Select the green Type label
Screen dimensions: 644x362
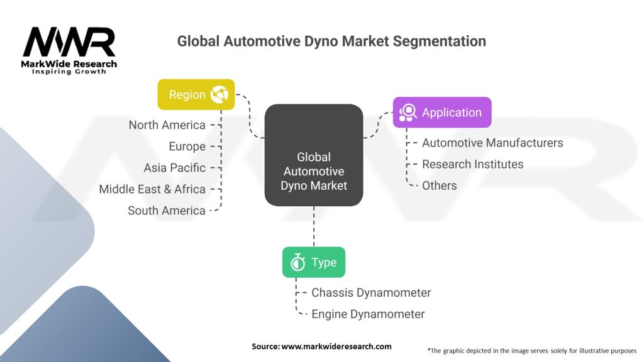(314, 262)
